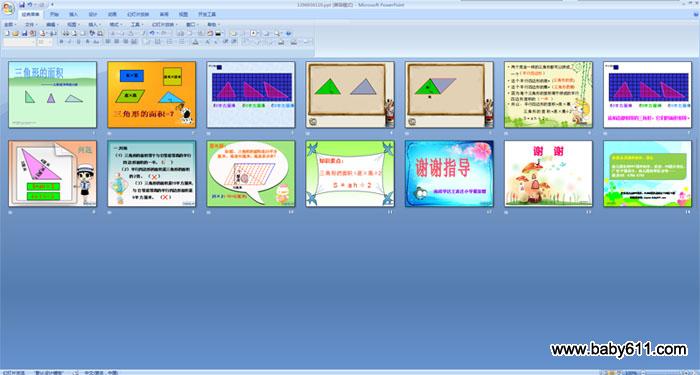
Task: Click the blue Help icon in toolbar
Action: 288,33
